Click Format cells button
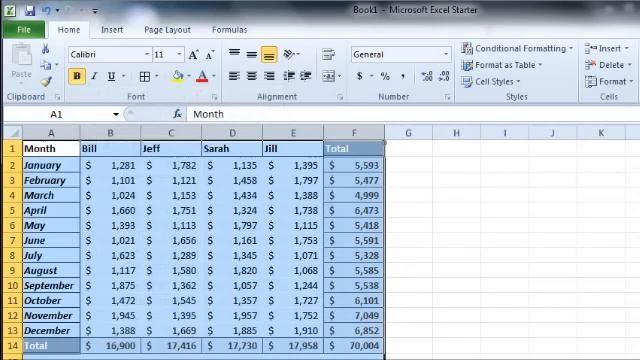 click(609, 82)
